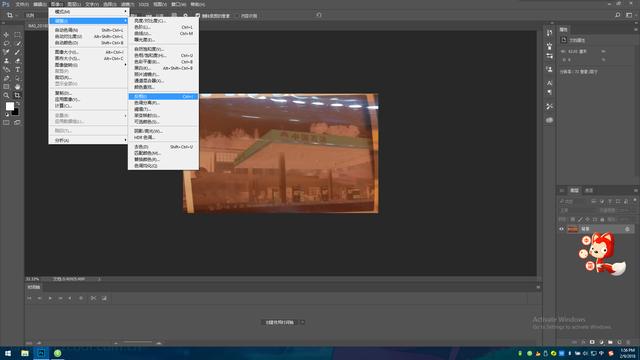The height and width of the screenshot is (360, 640).
Task: Hide the background layer via eye icon
Action: [562, 229]
